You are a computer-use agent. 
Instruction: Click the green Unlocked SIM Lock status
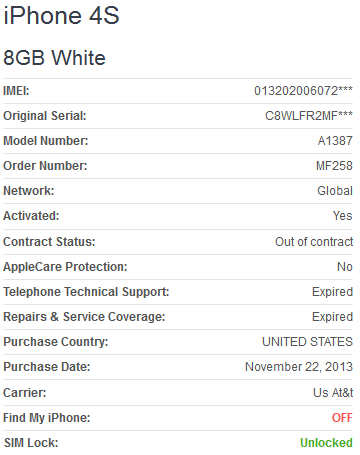326,443
